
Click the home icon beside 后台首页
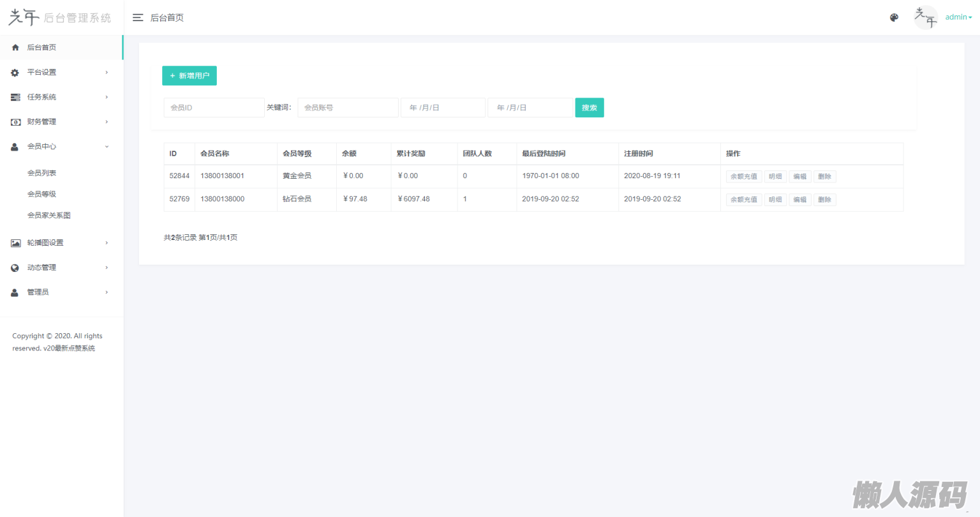click(15, 47)
